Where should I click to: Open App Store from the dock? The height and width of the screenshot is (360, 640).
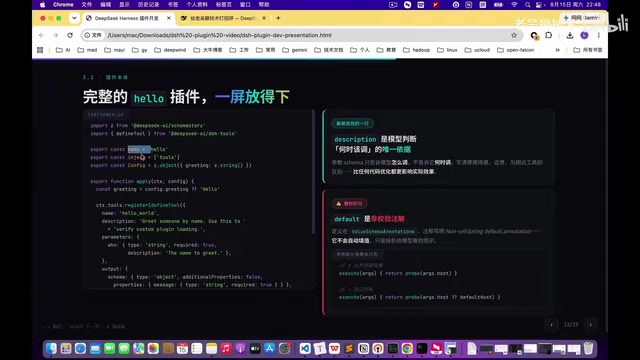click(x=269, y=349)
